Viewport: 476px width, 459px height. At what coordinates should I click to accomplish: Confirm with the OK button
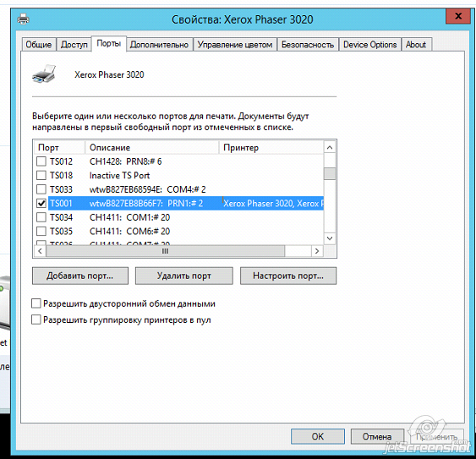coord(318,436)
